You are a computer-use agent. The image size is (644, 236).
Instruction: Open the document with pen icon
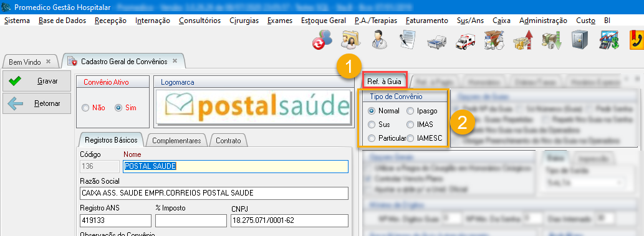pos(407,40)
